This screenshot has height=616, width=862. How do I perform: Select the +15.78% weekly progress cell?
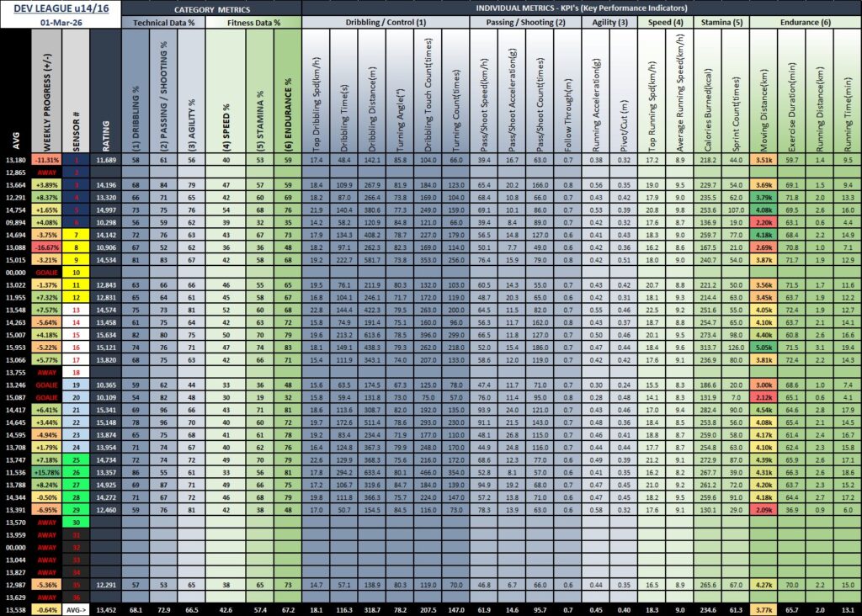click(x=46, y=473)
